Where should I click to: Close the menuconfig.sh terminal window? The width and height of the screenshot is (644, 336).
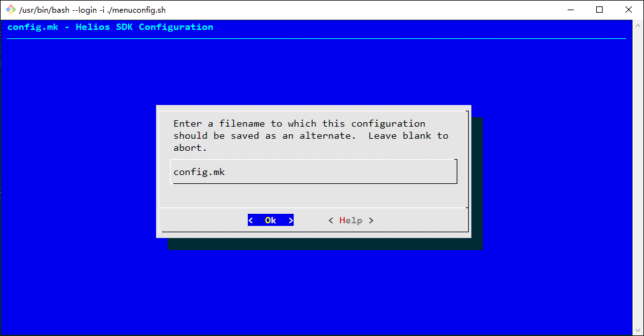628,10
